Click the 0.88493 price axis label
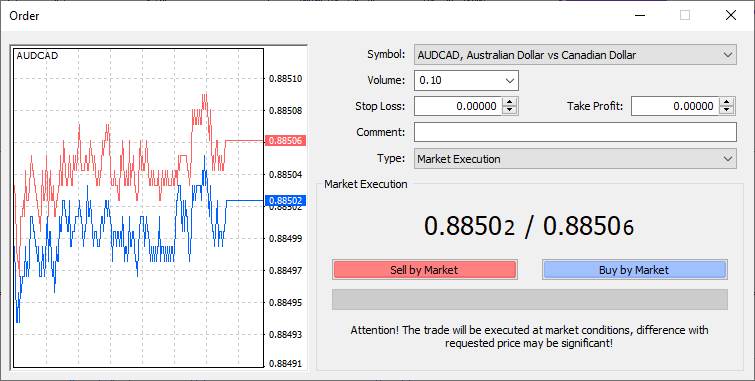 [x=286, y=334]
